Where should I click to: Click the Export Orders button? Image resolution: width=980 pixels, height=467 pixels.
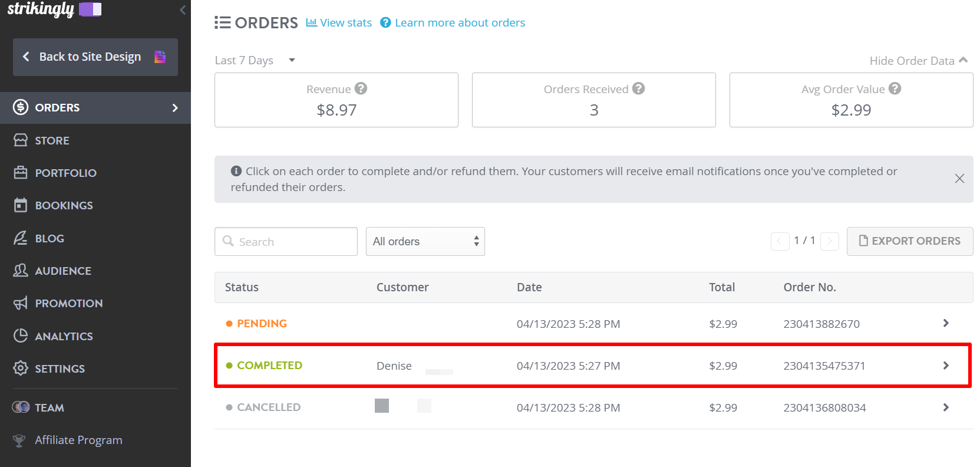point(909,241)
